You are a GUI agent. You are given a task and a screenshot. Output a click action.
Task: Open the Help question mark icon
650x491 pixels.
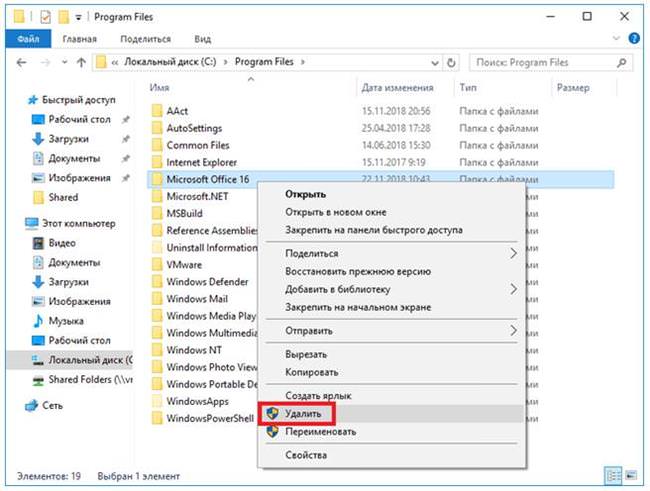coord(634,39)
